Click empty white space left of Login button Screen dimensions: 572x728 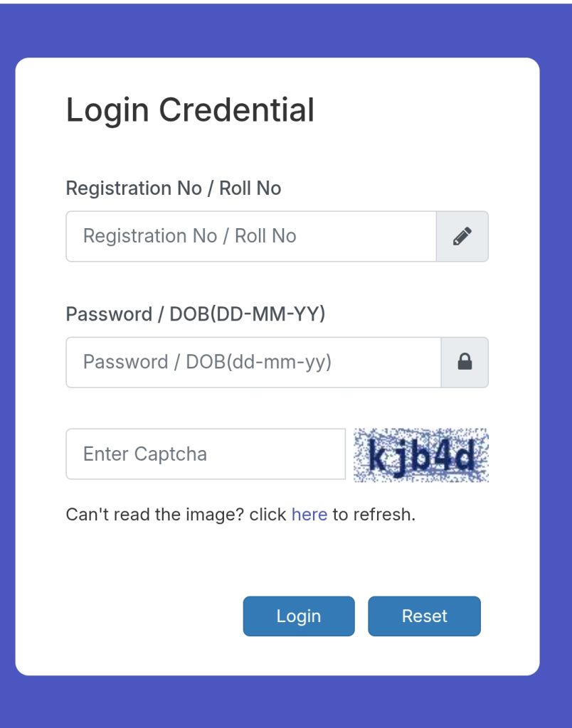click(x=142, y=616)
